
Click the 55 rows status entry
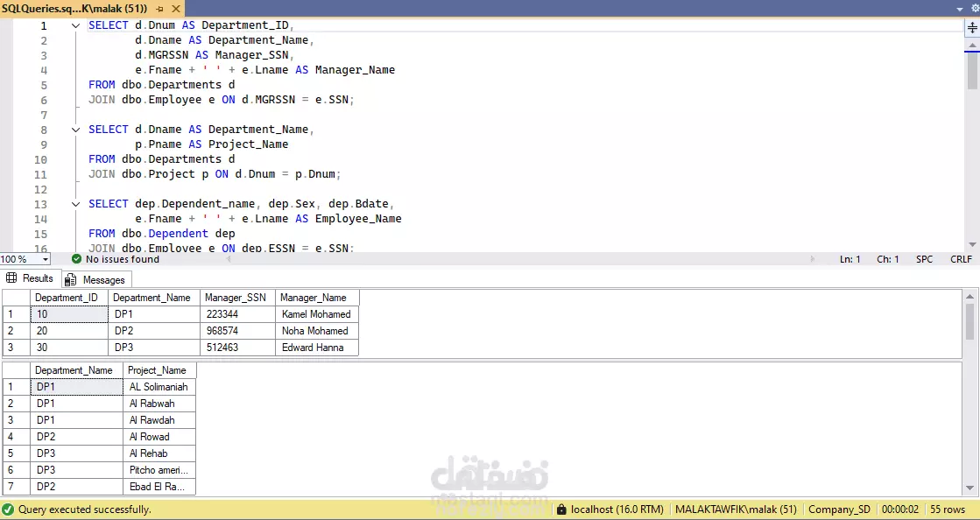point(948,509)
